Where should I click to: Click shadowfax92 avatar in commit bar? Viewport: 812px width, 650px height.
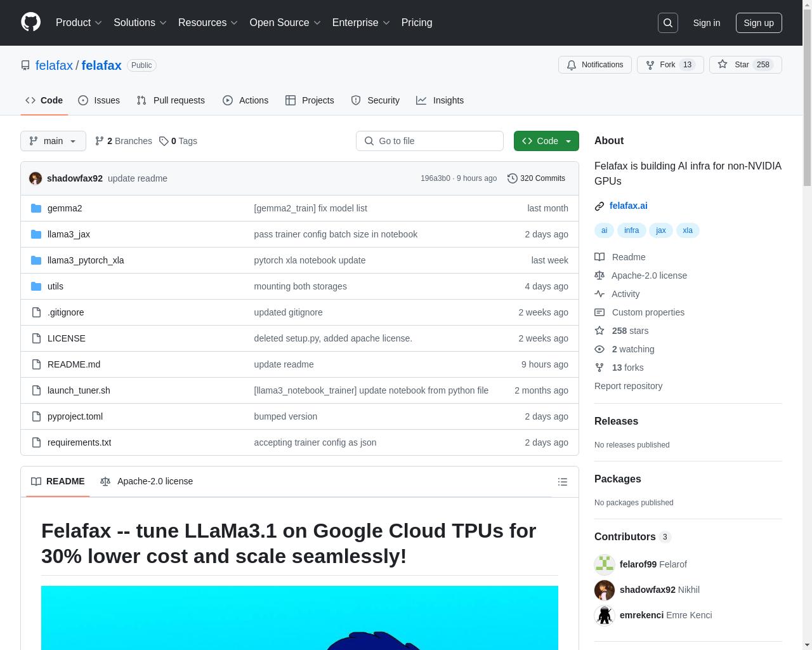tap(36, 178)
